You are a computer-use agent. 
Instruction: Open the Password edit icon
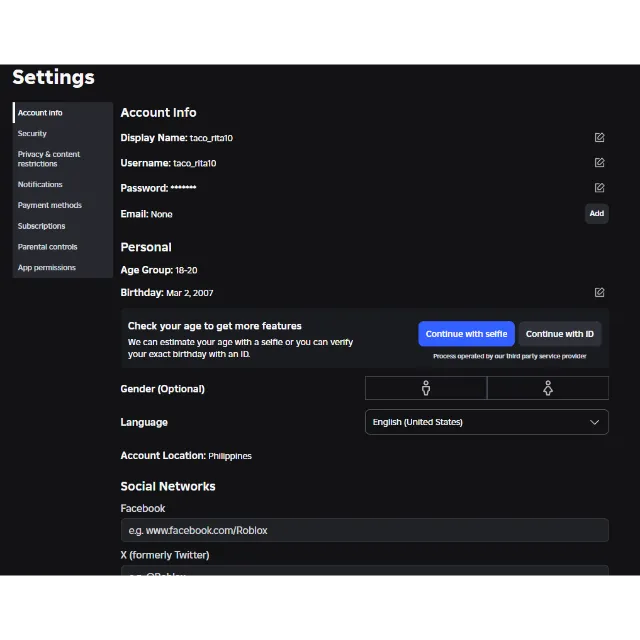(599, 188)
